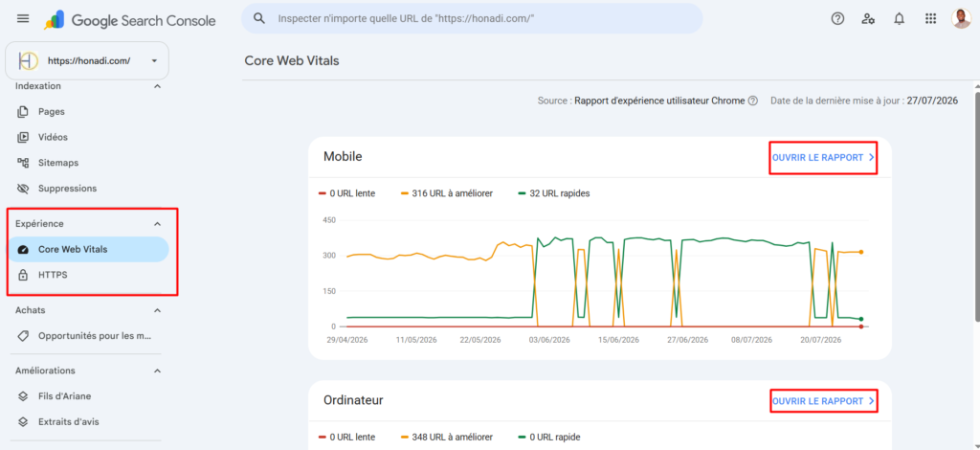Select Core Web Vitals in sidebar

pos(88,249)
